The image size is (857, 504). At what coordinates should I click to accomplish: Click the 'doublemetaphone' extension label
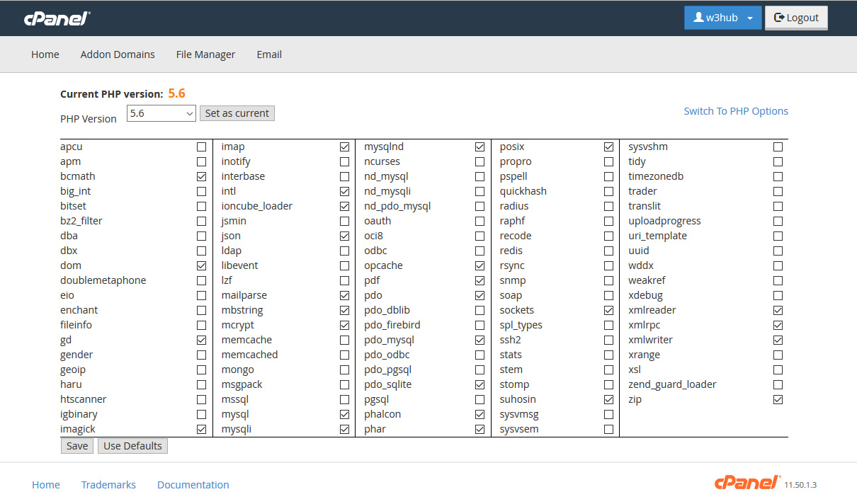[x=103, y=280]
